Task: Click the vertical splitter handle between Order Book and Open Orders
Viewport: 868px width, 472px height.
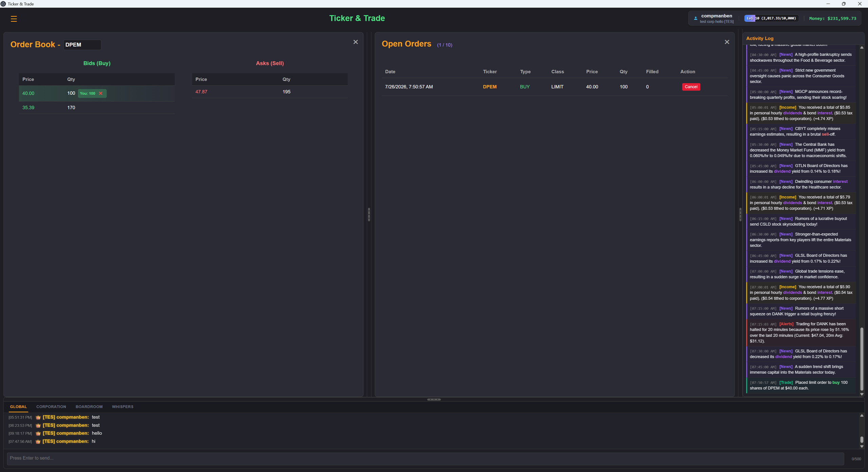Action: (x=369, y=214)
